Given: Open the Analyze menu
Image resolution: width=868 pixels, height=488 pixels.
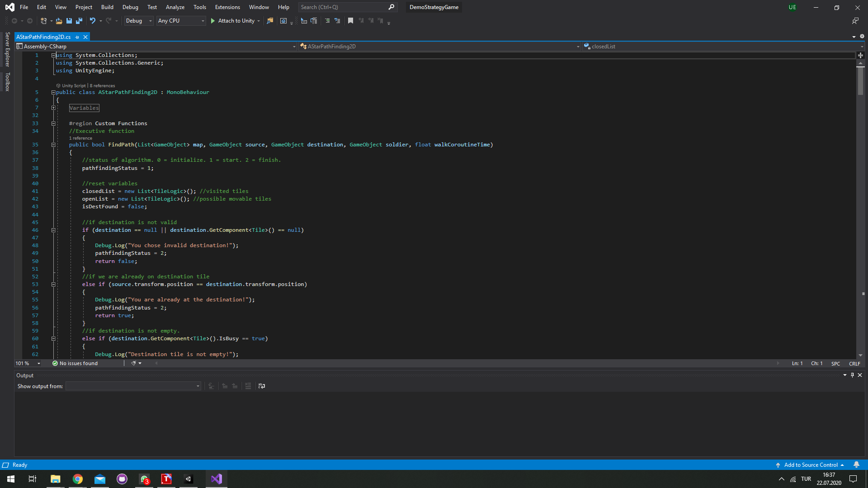Looking at the screenshot, I should pyautogui.click(x=175, y=7).
